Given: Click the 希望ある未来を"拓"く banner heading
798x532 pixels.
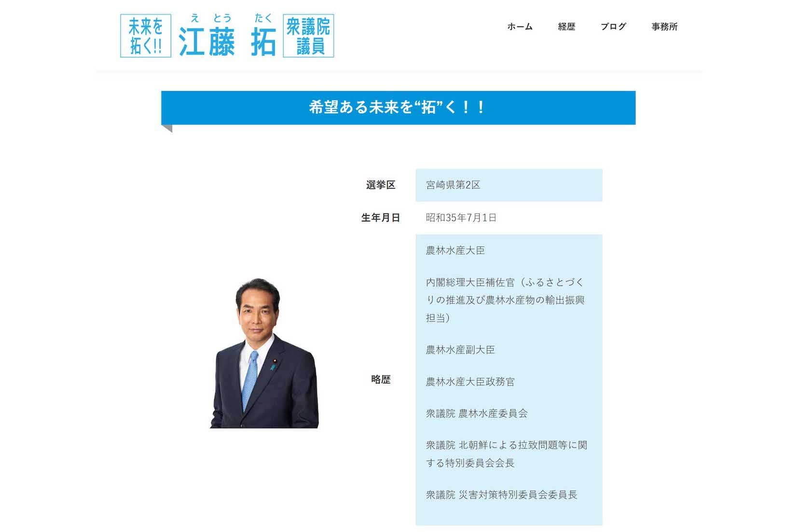Looking at the screenshot, I should click(x=398, y=108).
